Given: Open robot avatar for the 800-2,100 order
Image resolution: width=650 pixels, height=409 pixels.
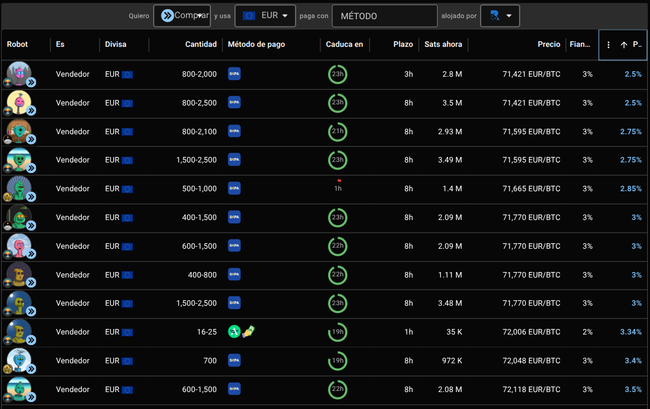Looking at the screenshot, I should 19,131.
